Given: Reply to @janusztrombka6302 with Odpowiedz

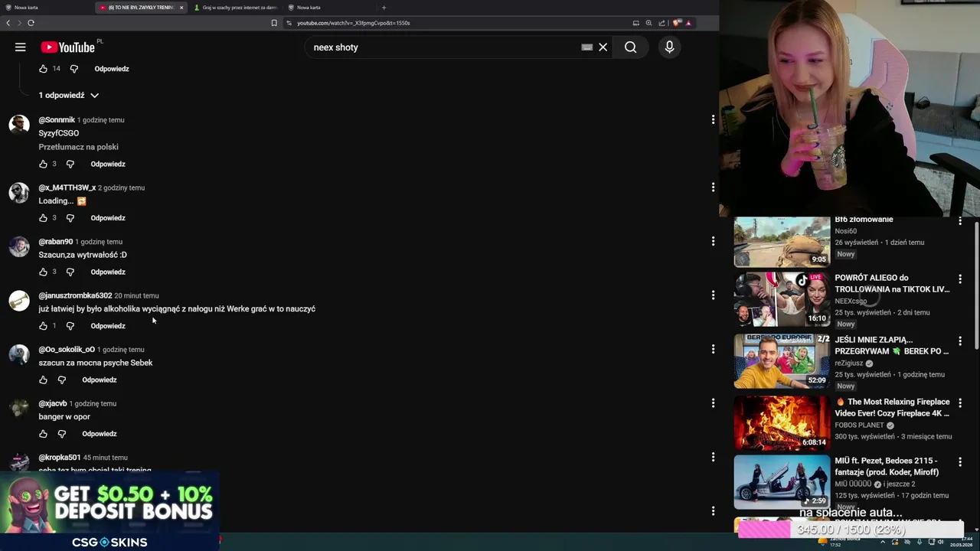Looking at the screenshot, I should pos(108,326).
